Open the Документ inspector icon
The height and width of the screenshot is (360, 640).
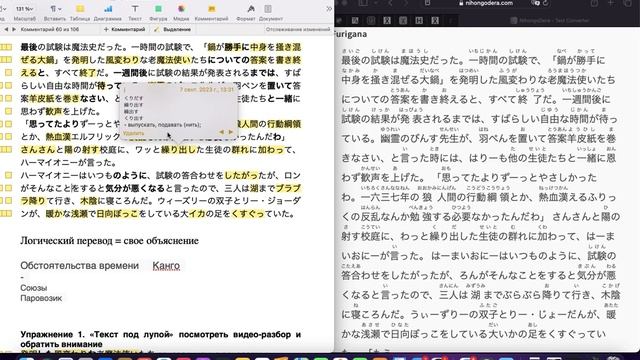coord(268,9)
